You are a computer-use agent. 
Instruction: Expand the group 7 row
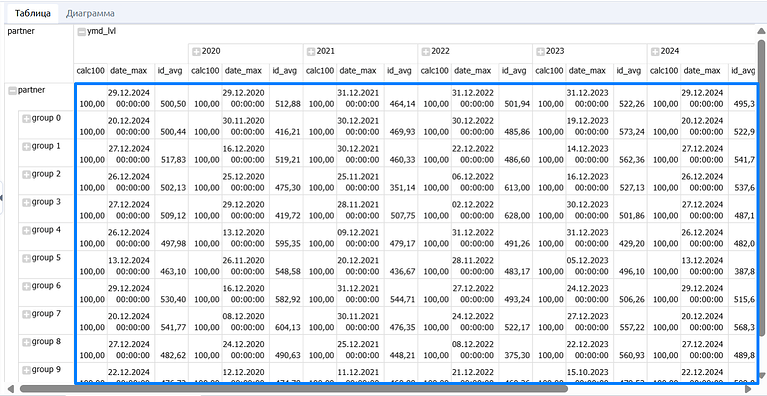pos(26,313)
